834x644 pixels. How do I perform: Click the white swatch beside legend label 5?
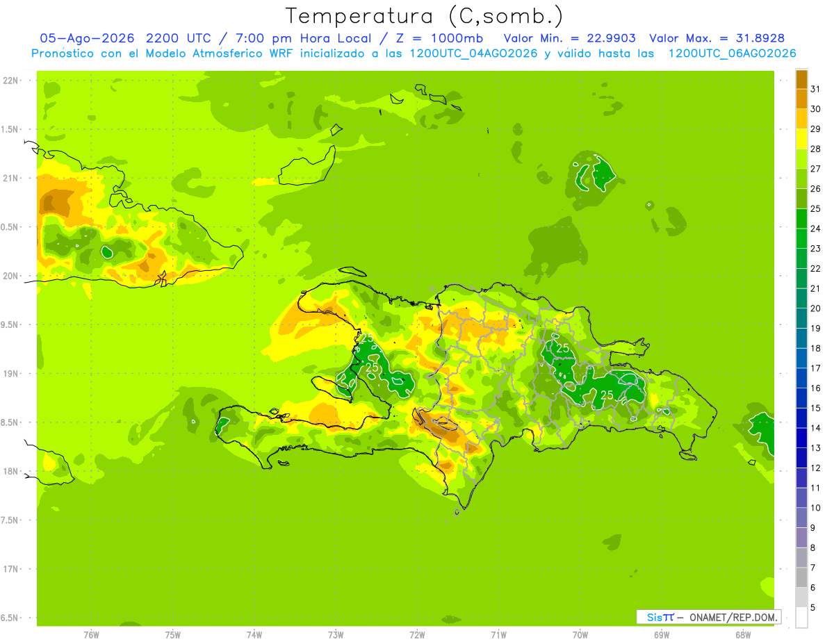click(801, 617)
